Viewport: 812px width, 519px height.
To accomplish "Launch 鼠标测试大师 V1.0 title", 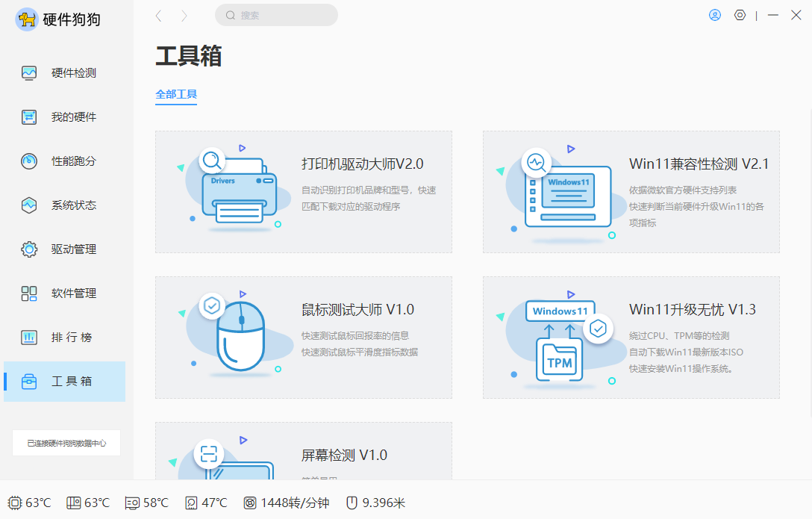I will pyautogui.click(x=357, y=310).
